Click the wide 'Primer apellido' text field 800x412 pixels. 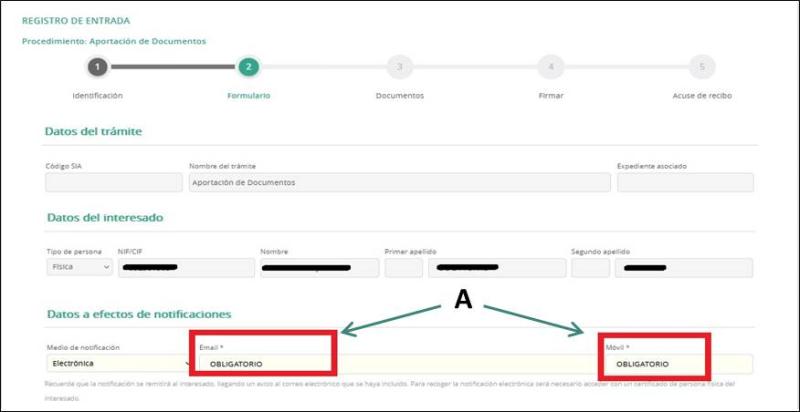(494, 268)
